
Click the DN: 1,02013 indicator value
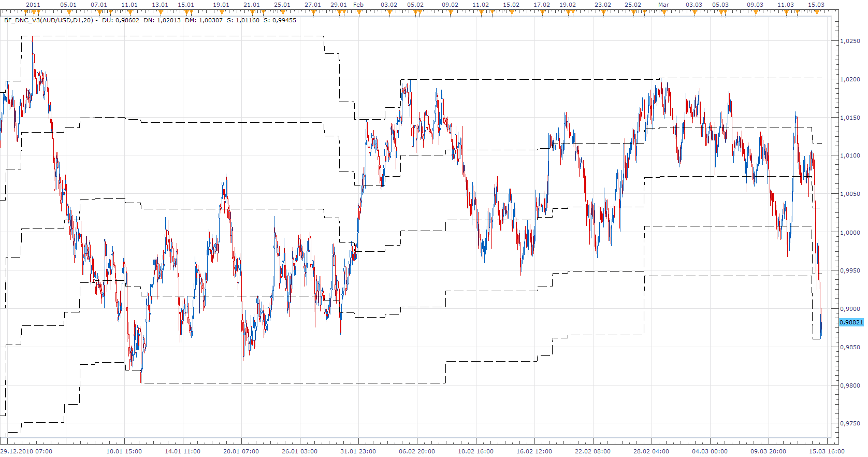click(162, 20)
